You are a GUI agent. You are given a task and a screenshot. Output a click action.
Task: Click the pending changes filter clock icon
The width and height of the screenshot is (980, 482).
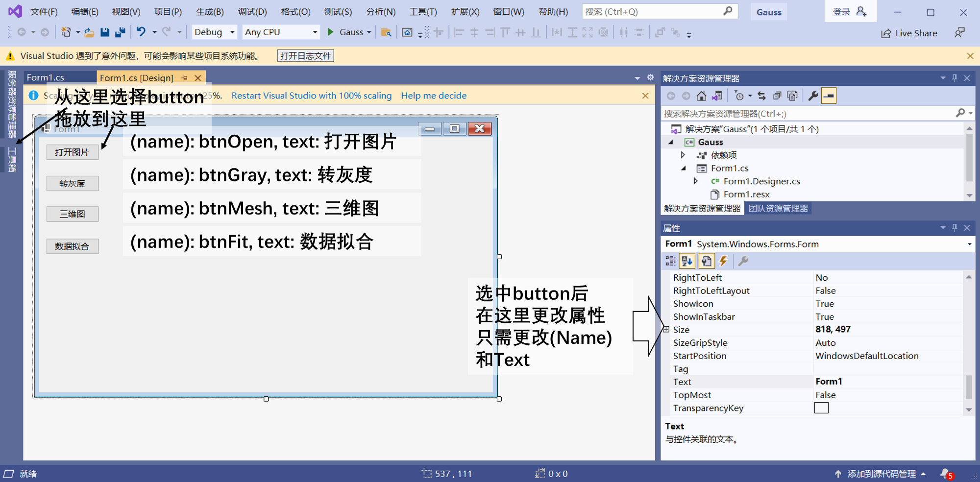click(739, 96)
